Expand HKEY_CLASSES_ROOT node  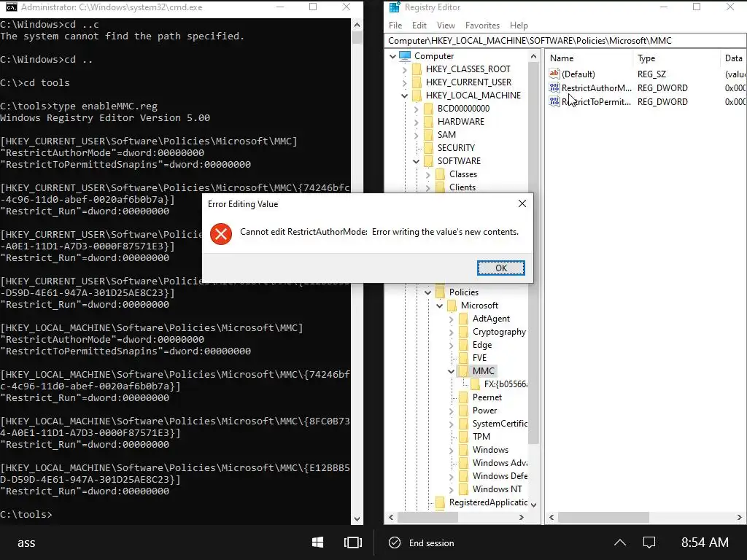point(404,69)
